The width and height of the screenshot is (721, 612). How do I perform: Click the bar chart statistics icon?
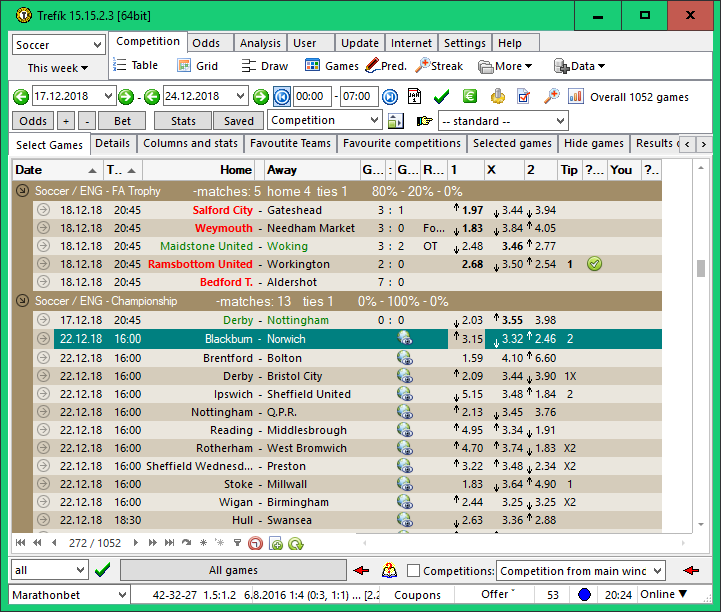[x=576, y=97]
